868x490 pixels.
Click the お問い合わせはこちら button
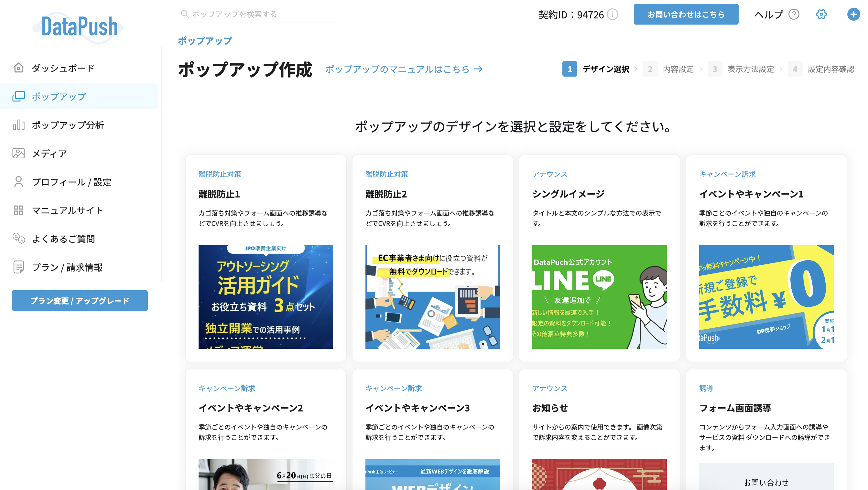coord(686,15)
